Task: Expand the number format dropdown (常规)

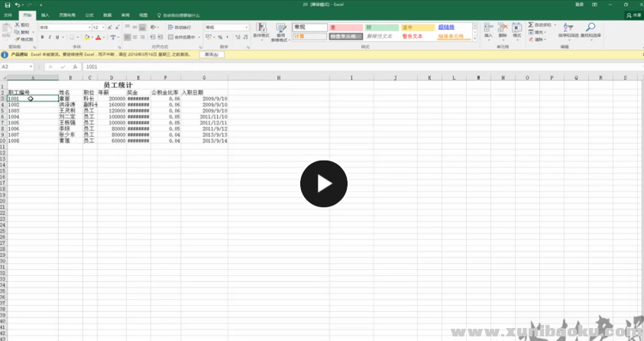Action: (x=247, y=28)
